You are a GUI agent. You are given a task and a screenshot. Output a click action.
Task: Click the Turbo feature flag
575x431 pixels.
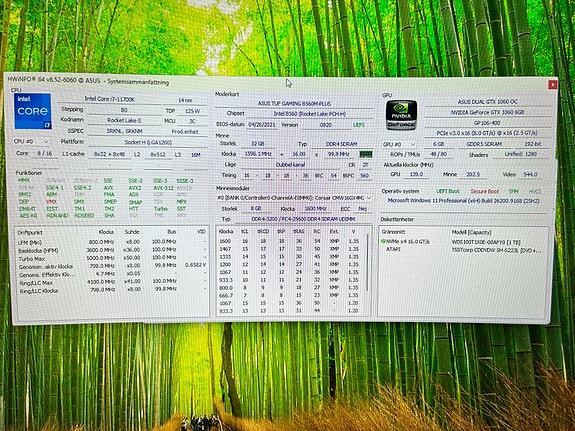[161, 209]
